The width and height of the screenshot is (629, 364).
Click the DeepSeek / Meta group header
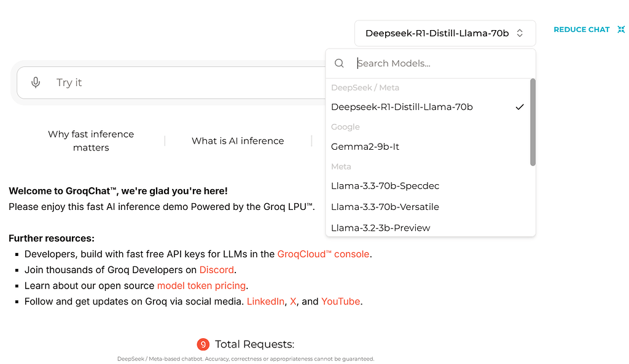click(365, 88)
